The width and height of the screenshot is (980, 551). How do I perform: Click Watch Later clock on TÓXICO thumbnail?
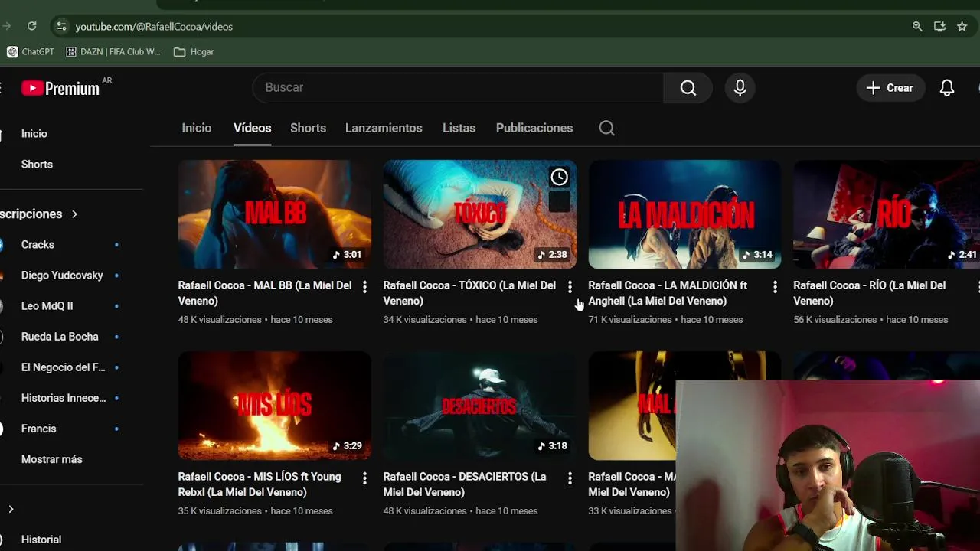pyautogui.click(x=560, y=178)
